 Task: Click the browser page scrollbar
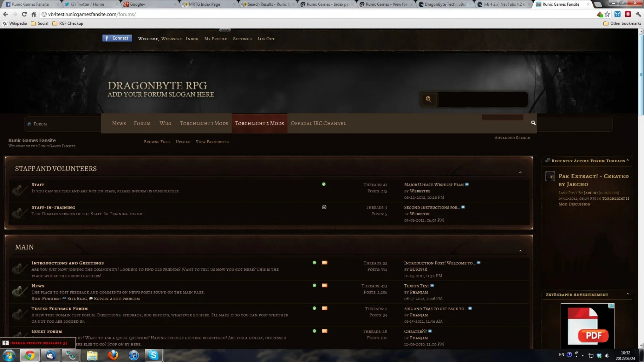(x=641, y=75)
